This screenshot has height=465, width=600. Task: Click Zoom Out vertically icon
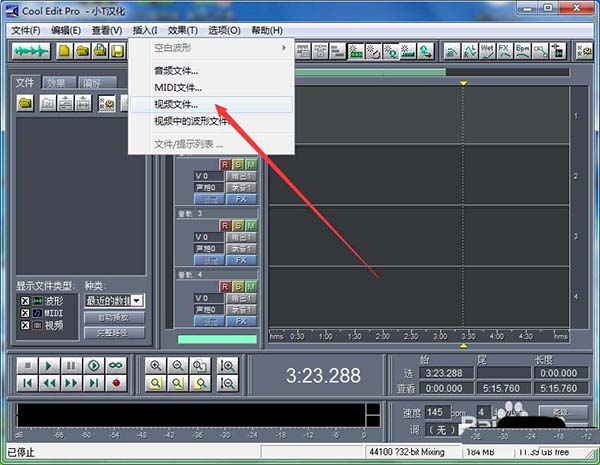click(227, 383)
